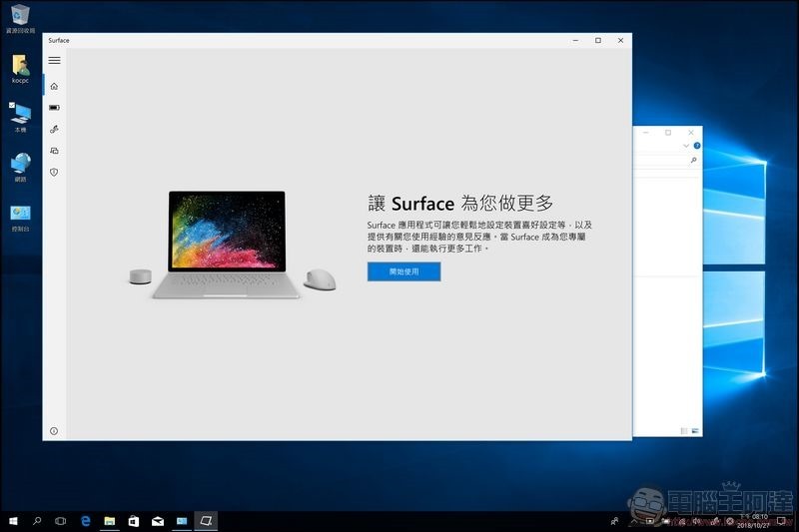Click the Surface Book laptop image
Viewport: 799px width, 532px height.
(x=227, y=245)
